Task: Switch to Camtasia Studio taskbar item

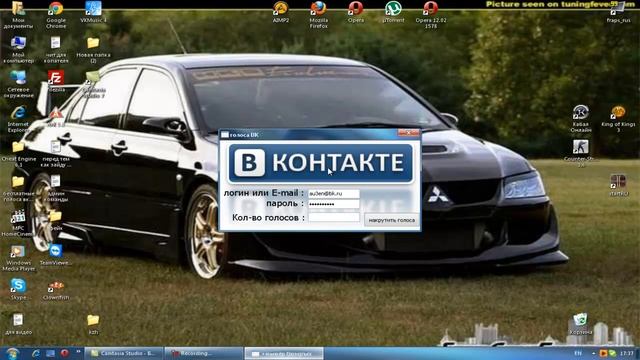Action: click(124, 353)
